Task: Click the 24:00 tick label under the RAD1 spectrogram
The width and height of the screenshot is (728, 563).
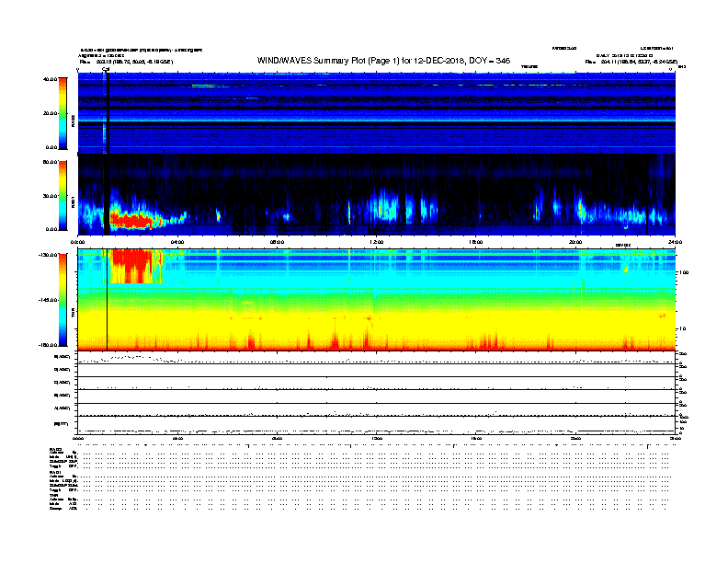Action: point(675,242)
